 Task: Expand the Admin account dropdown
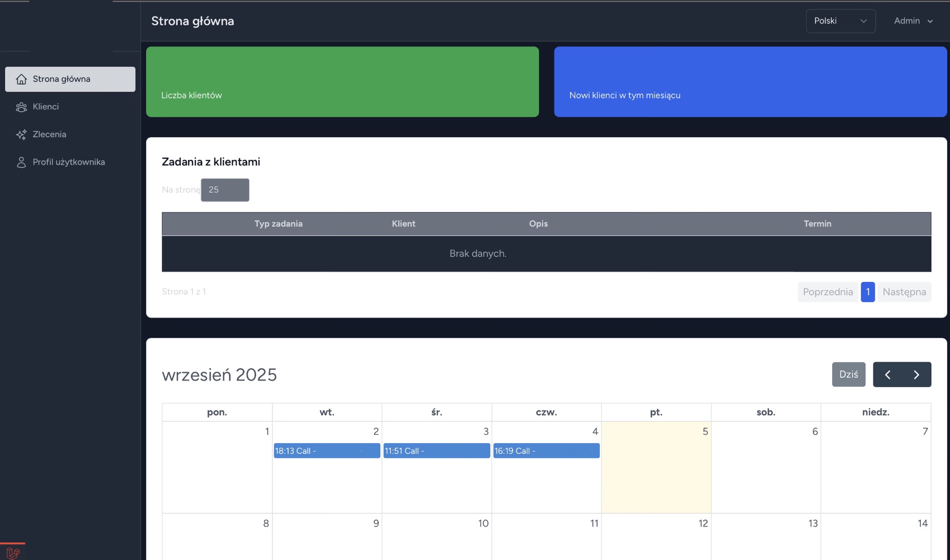point(912,21)
